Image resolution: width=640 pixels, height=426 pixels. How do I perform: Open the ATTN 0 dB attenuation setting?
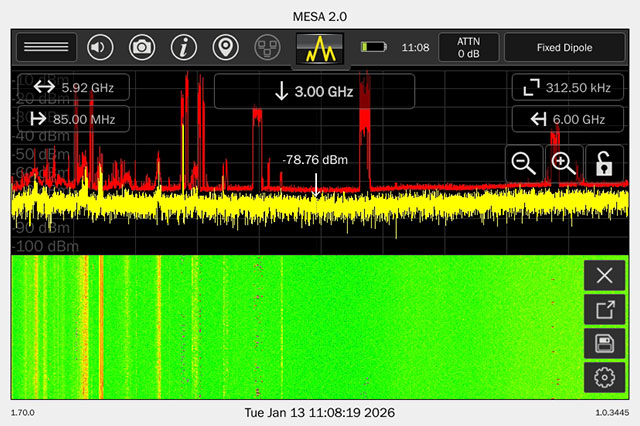point(468,47)
